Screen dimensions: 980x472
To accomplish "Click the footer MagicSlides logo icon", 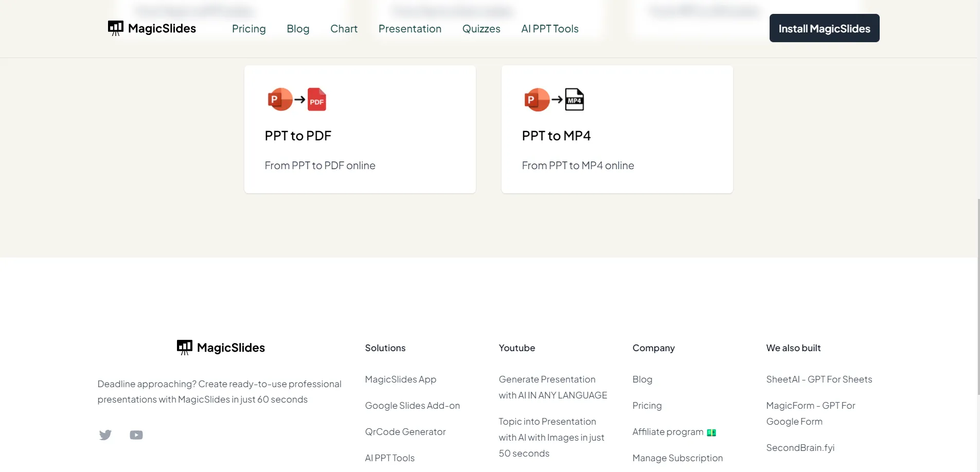I will point(184,348).
